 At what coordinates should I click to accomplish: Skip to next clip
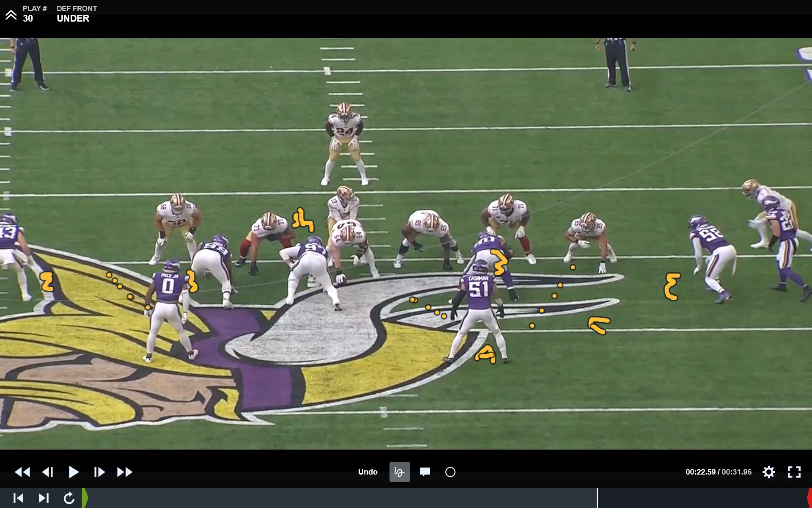(44, 498)
